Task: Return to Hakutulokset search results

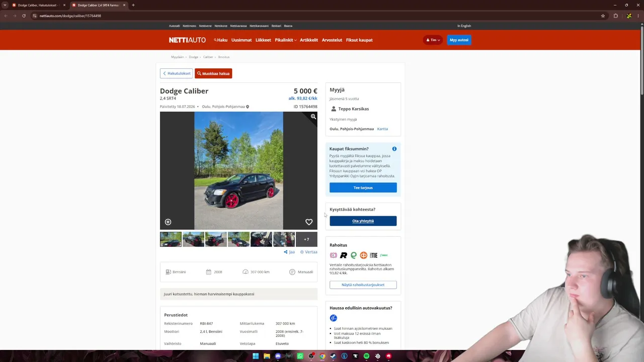Action: pos(176,73)
